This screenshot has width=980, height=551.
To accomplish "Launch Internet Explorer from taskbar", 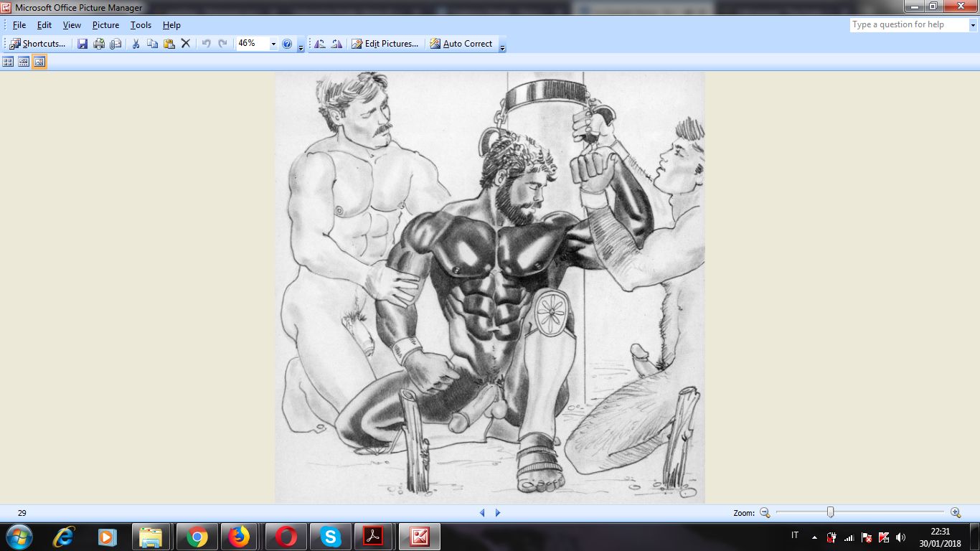I will point(65,537).
